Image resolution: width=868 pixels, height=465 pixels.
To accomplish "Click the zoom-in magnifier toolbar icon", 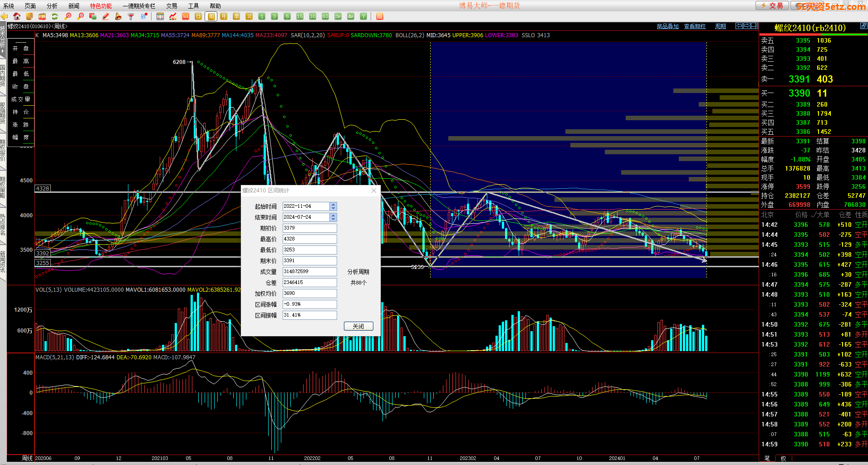I will 68,16.
